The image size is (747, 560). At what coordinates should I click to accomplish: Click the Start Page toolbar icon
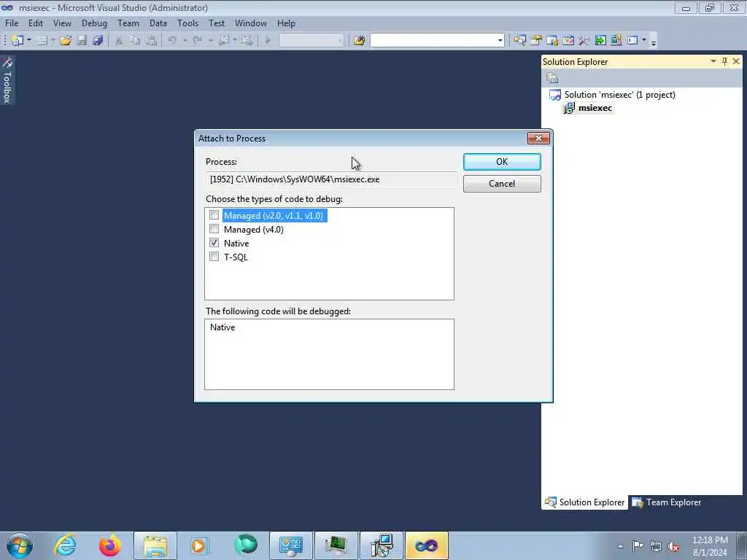pos(600,41)
